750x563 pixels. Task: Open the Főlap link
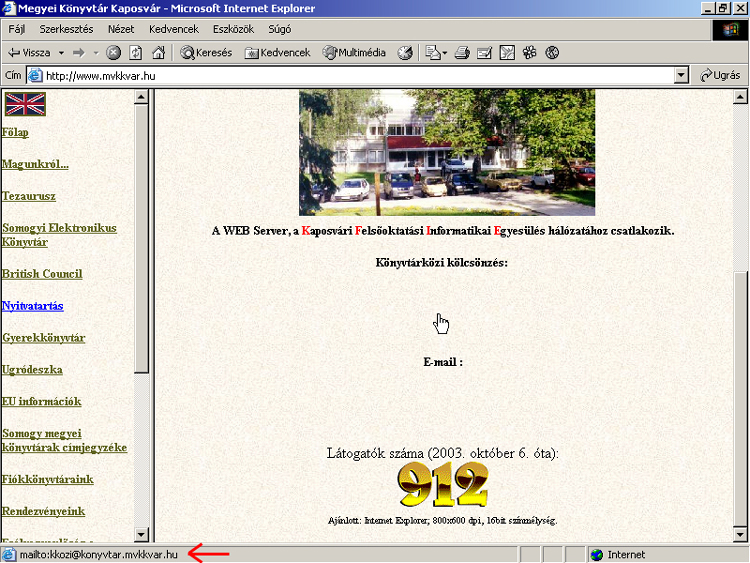tap(15, 132)
